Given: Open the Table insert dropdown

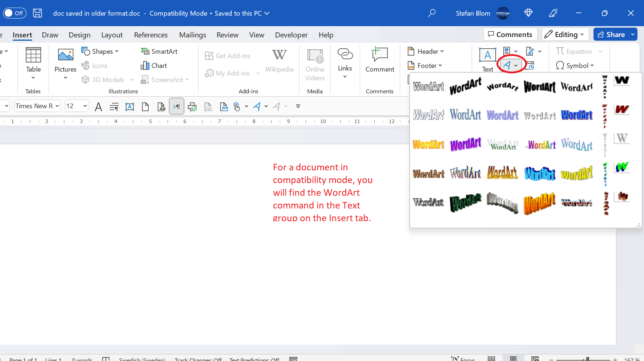Looking at the screenshot, I should (x=33, y=64).
